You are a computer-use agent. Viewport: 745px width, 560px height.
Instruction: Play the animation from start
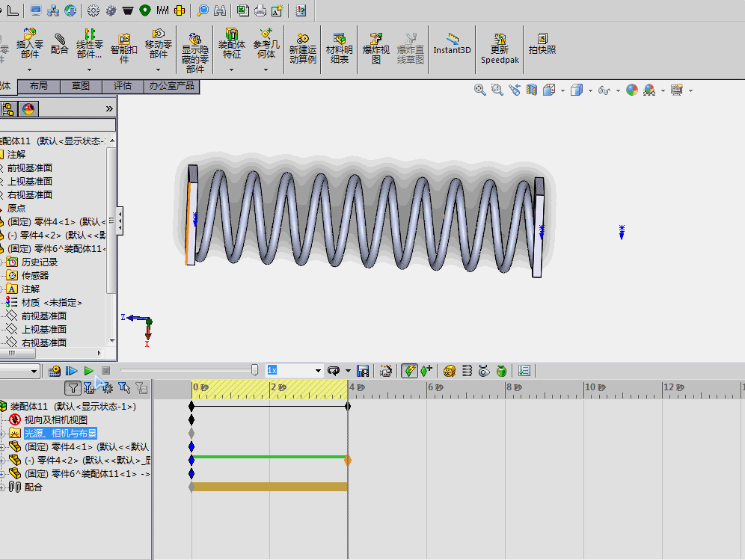[71, 371]
